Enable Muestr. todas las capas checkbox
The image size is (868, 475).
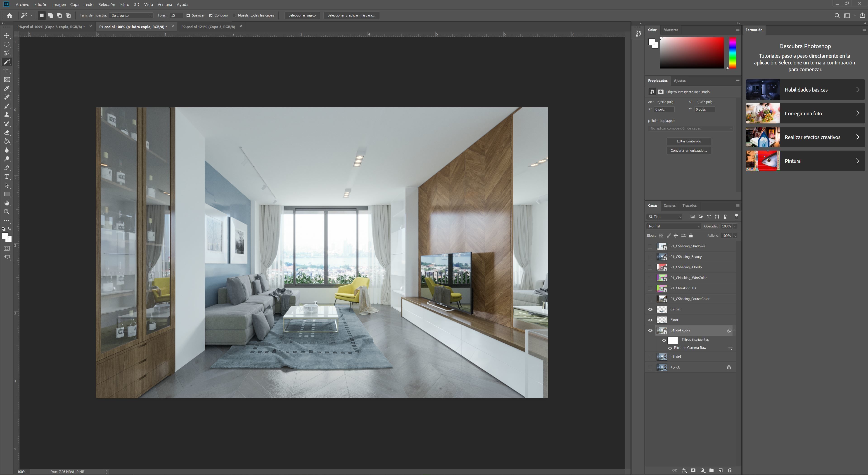235,16
